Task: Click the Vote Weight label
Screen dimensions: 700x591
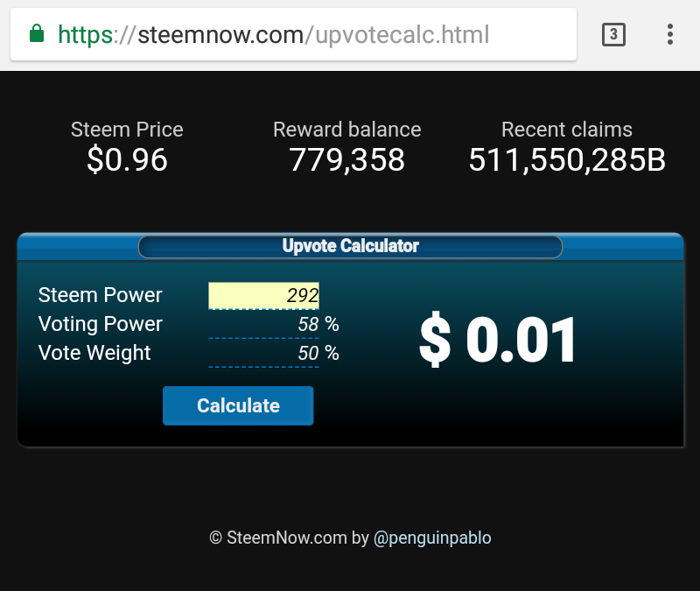Action: [94, 354]
